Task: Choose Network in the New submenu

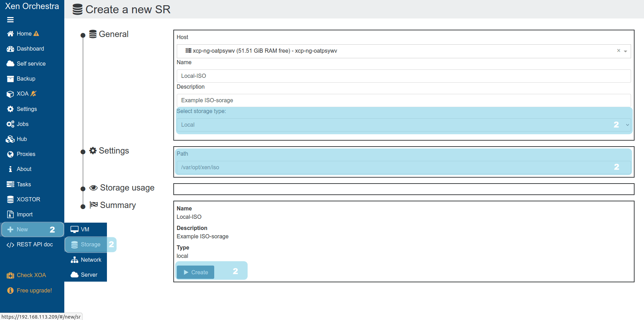Action: [86, 260]
